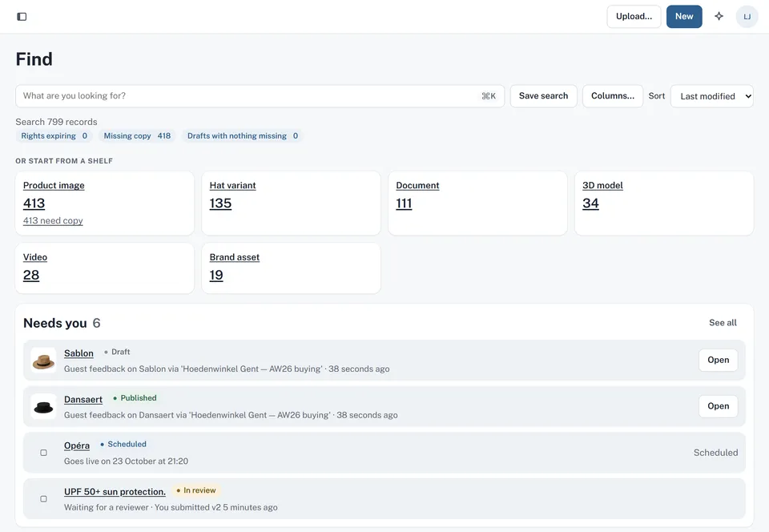The height and width of the screenshot is (532, 769).
Task: Open the LJ user avatar menu
Action: pos(747,17)
